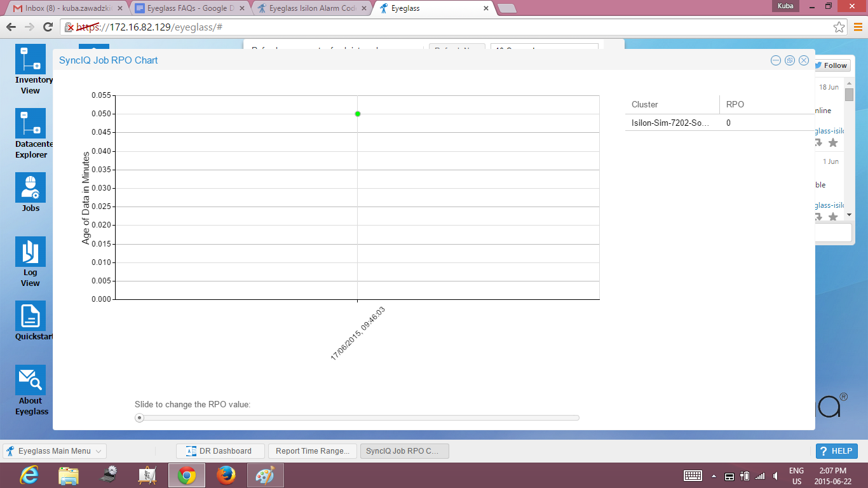Click the browser address bar URL
Screen dimensions: 868x488
coord(149,27)
